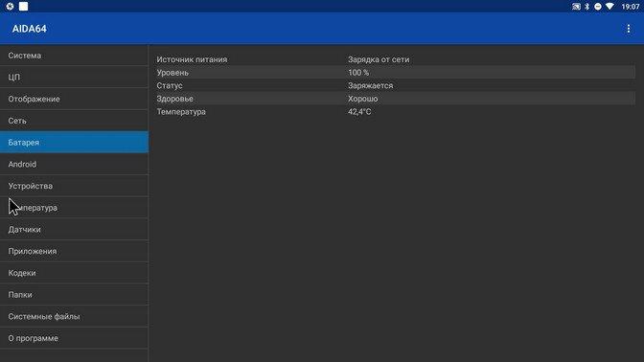Click the Здоровье row label
This screenshot has height=362, width=644.
pos(175,99)
